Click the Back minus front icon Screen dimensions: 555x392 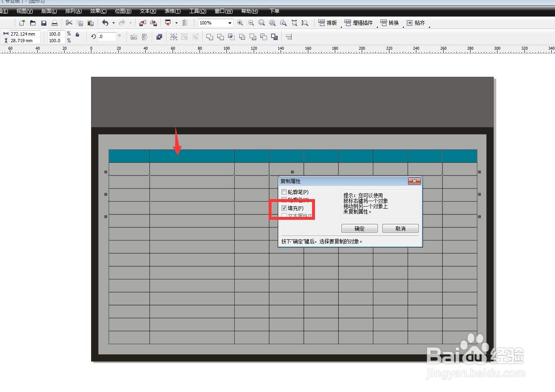[264, 37]
